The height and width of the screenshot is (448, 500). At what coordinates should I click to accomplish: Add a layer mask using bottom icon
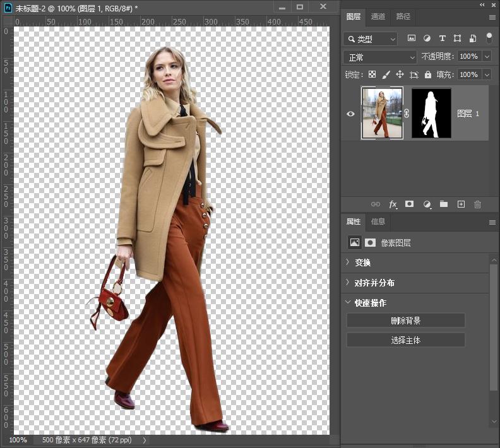409,204
